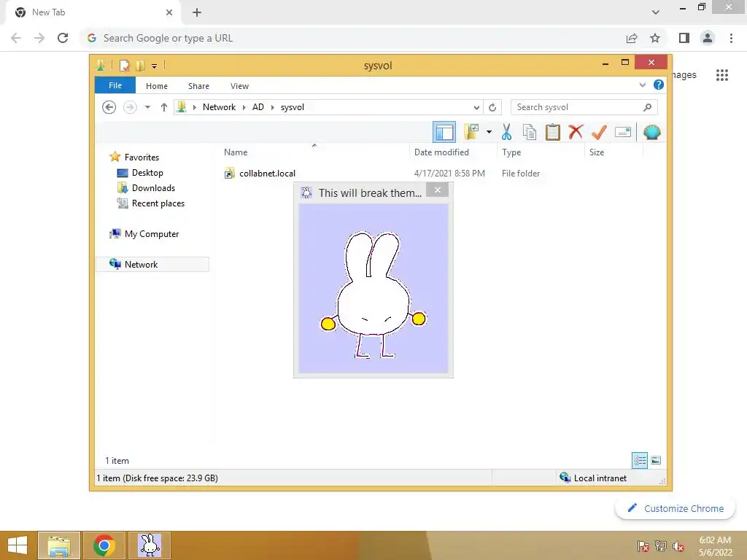Toggle the navigation pane layout button
This screenshot has width=747, height=560.
coord(444,132)
